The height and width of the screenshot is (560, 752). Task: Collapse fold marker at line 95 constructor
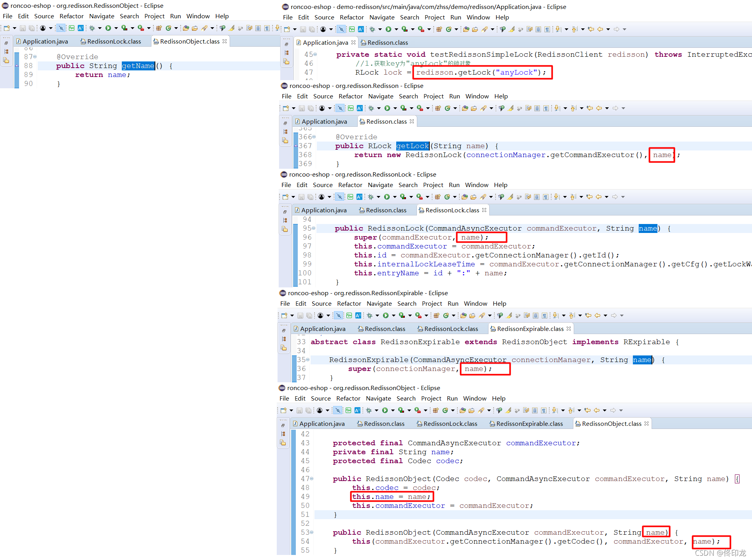point(314,228)
